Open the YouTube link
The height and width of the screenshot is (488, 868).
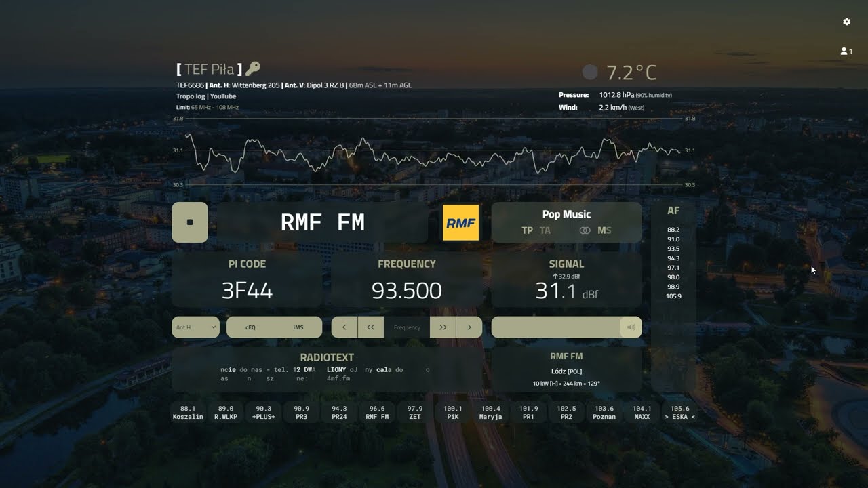tap(223, 96)
